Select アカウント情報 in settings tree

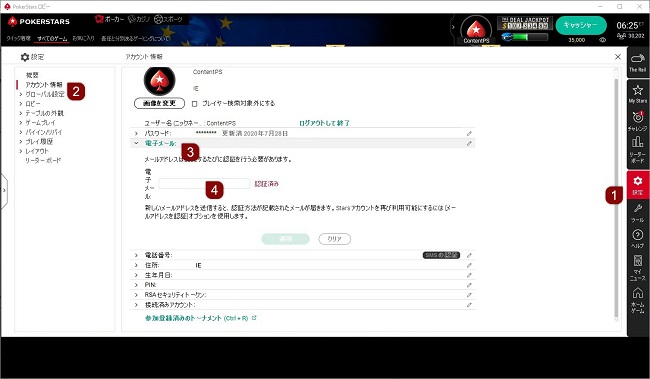point(44,85)
